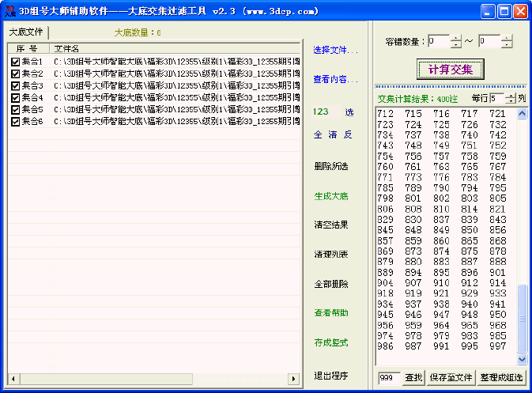Screen dimensions: 532x393
Task: Uncheck the 集合3 file checkbox
Action: (x=15, y=85)
